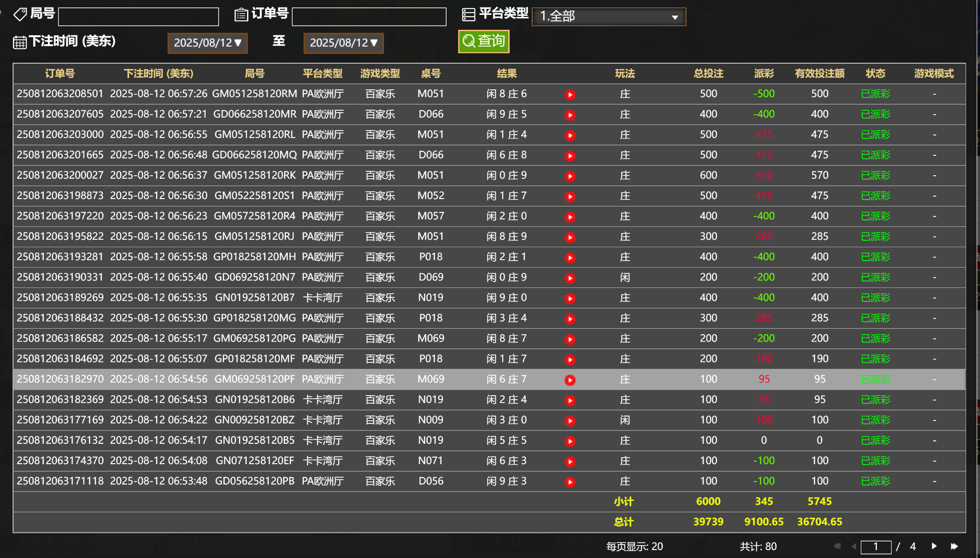
Task: Play replay for table N009 order
Action: (x=570, y=420)
